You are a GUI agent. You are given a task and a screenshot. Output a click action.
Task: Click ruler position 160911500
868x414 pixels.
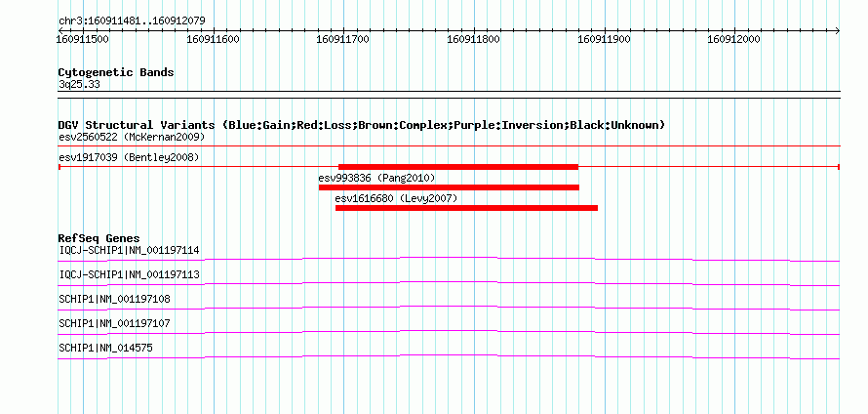pos(83,39)
